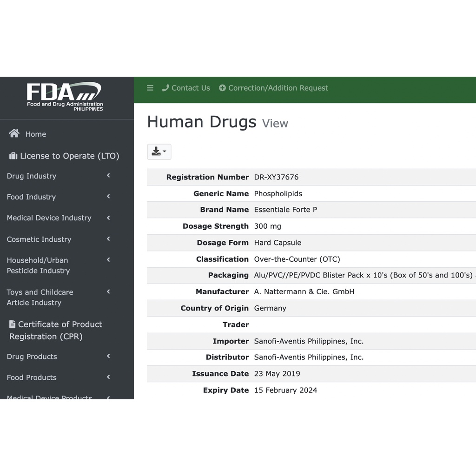Click the Home house icon

tap(14, 134)
